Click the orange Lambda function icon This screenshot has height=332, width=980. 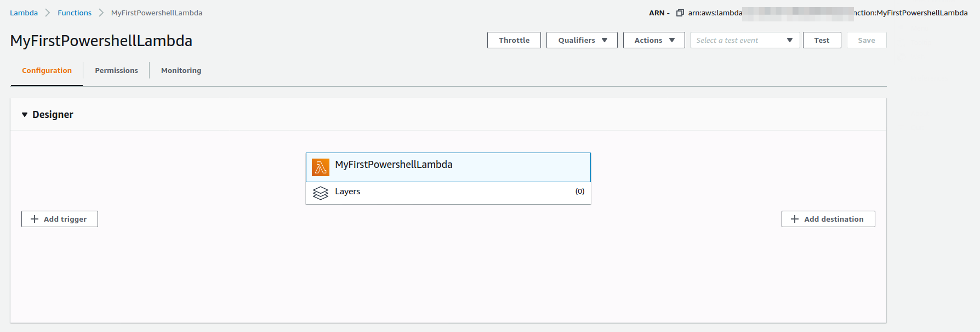(x=321, y=167)
